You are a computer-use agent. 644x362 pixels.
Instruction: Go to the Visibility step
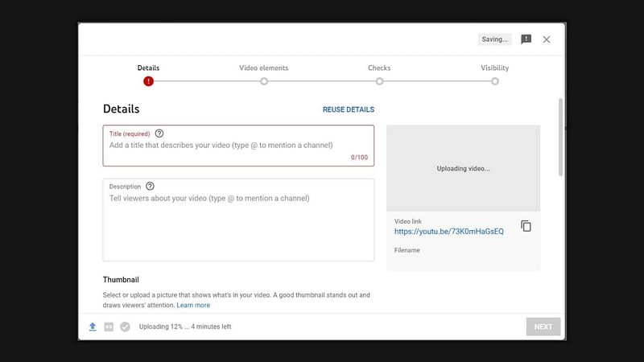[x=495, y=68]
